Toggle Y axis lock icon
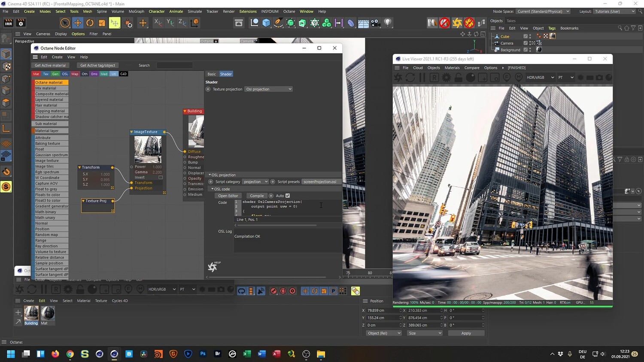The image size is (644, 362). tap(170, 23)
